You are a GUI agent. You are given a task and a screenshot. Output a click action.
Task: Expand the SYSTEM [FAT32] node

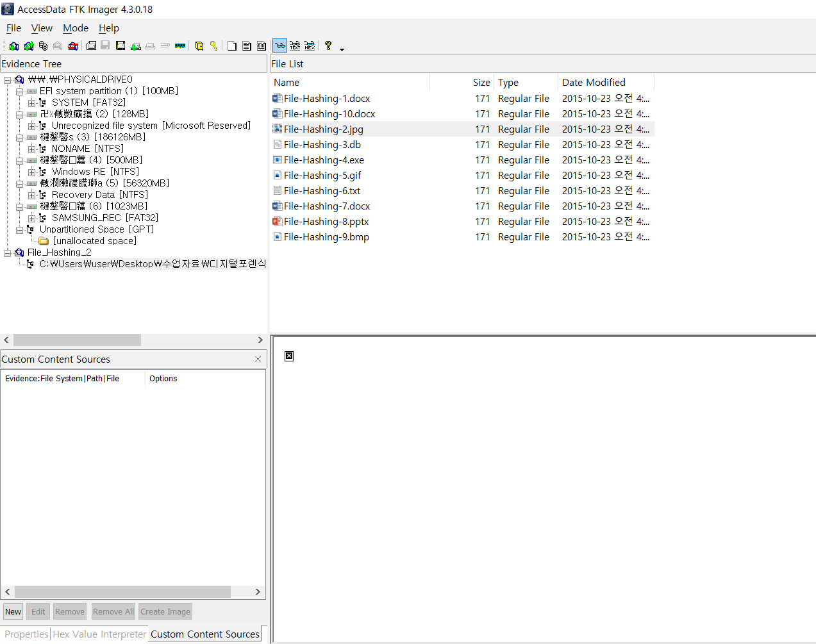click(x=31, y=103)
